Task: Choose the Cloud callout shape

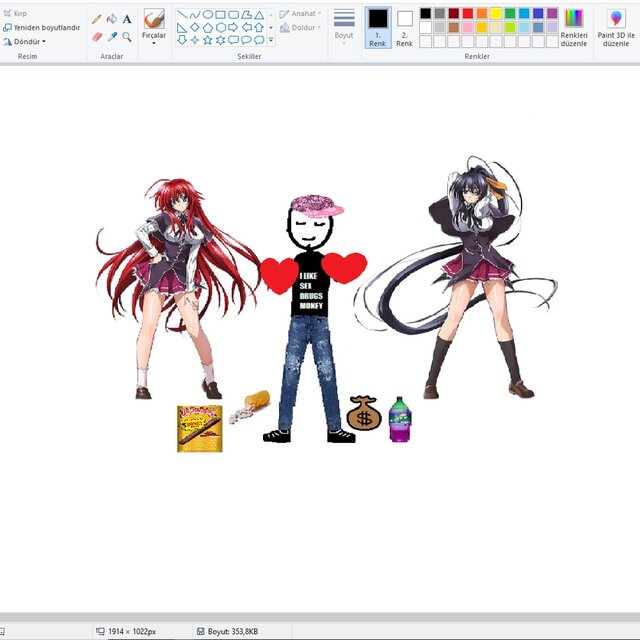Action: point(259,40)
